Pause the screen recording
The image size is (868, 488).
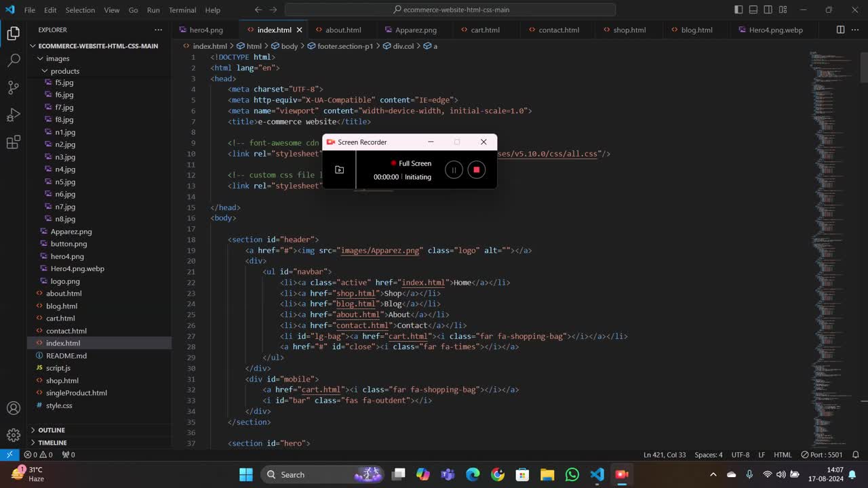coord(454,170)
